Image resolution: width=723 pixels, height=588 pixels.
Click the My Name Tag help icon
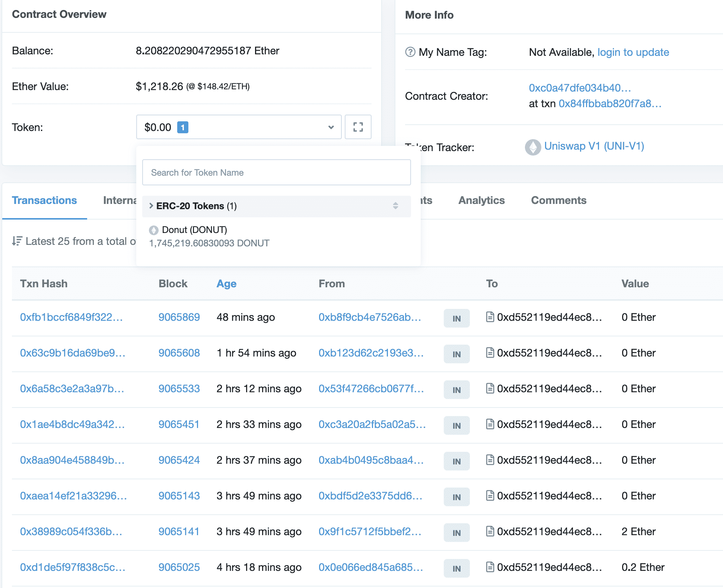point(410,52)
